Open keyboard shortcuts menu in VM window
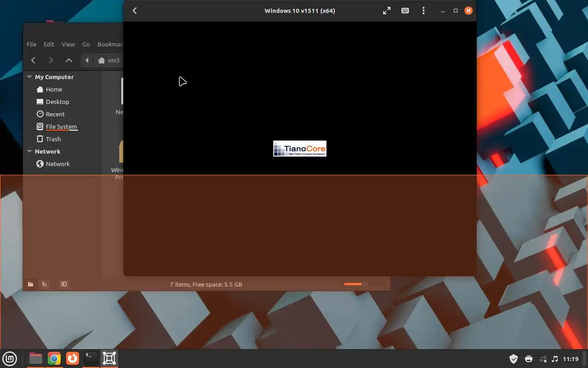This screenshot has height=368, width=588. click(x=405, y=11)
